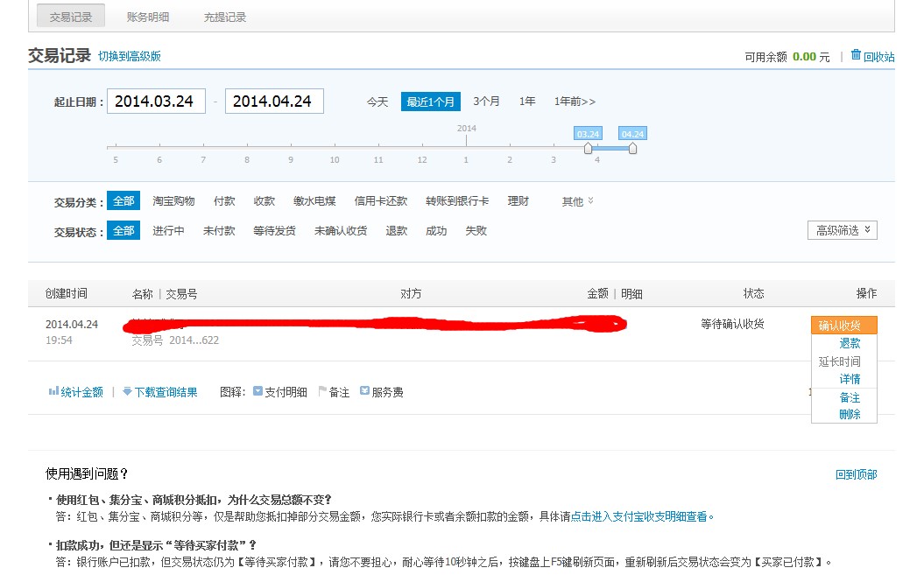Viewport: 924px width, 575px height.
Task: Filter by 淘宝购物 category
Action: pos(173,201)
